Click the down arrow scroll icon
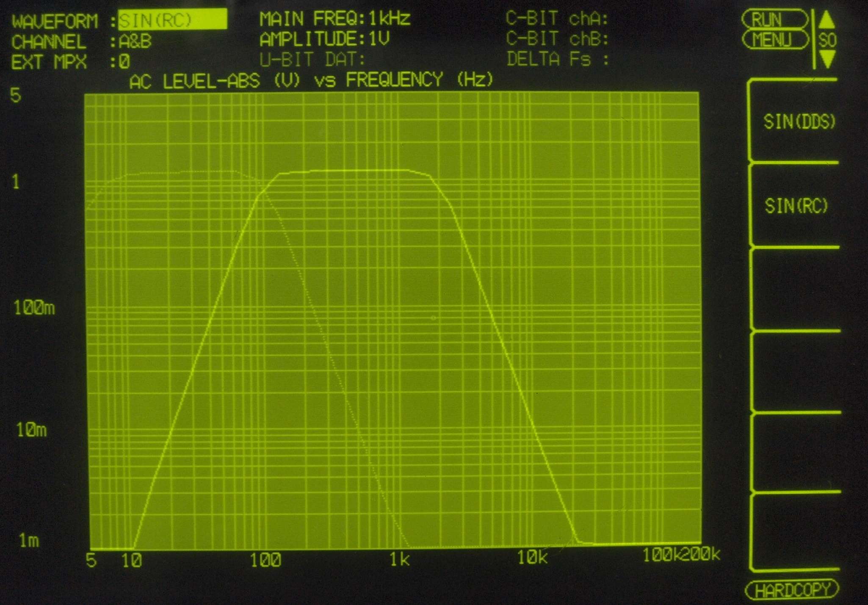 [x=827, y=59]
